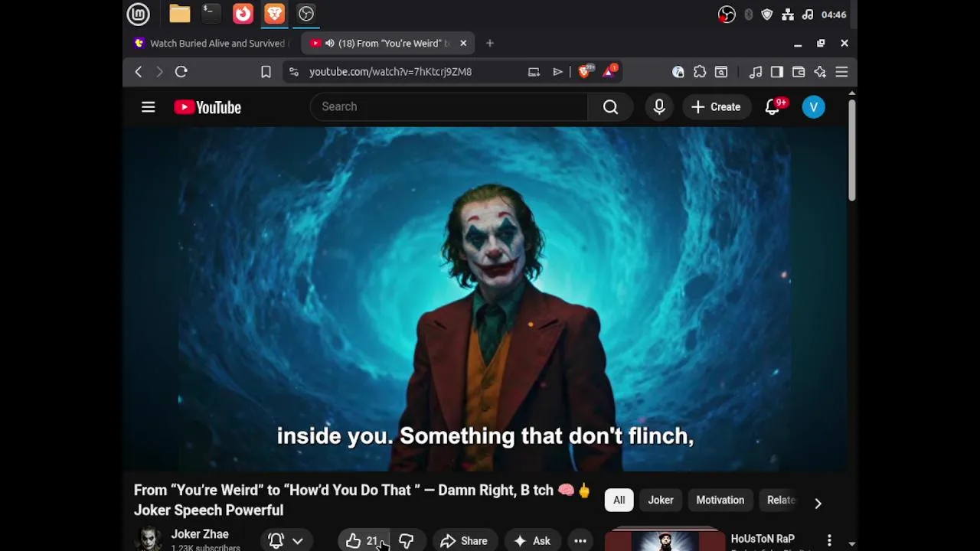This screenshot has width=980, height=551.
Task: Launch the Terminal from the panel
Action: point(211,14)
